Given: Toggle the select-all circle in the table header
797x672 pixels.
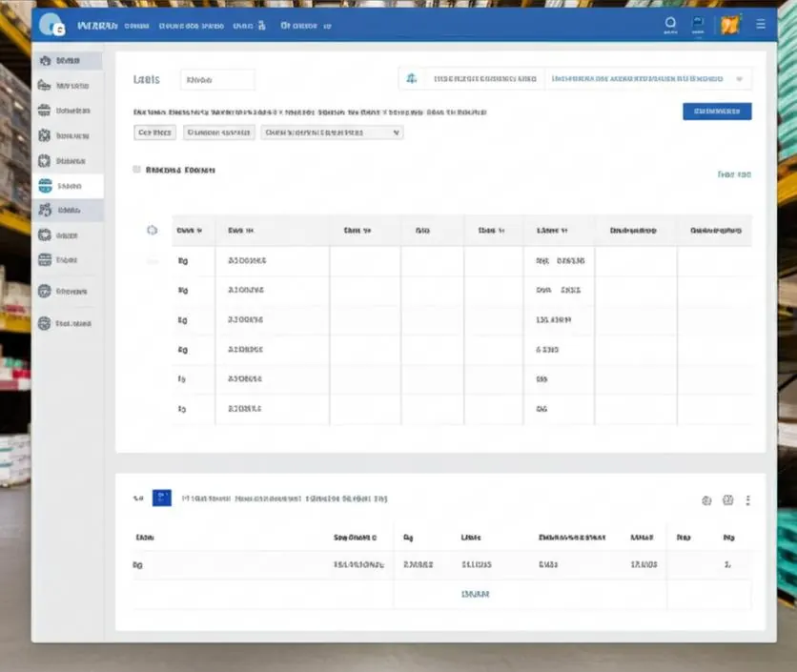Looking at the screenshot, I should pos(152,231).
